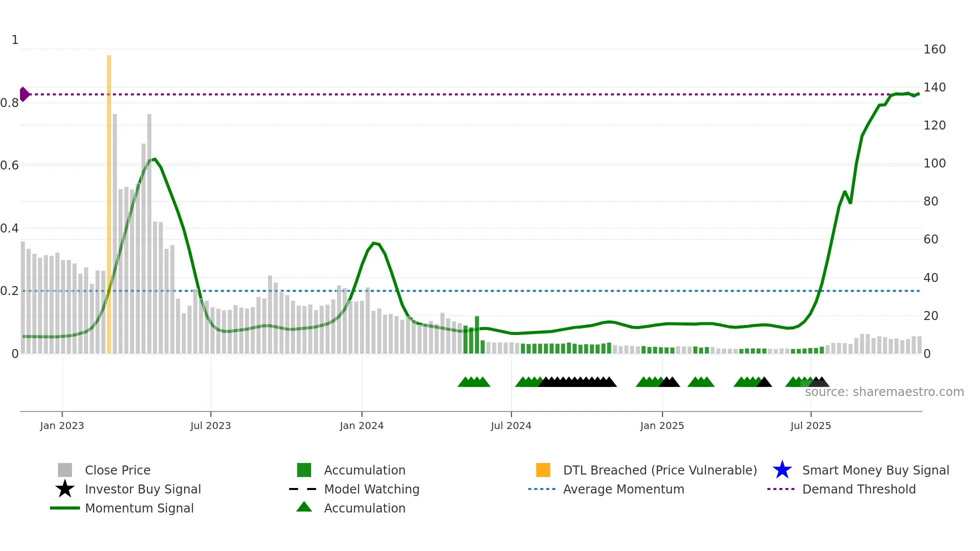Click the dashed Model Watching legend icon
This screenshot has width=980, height=551.
point(303,489)
